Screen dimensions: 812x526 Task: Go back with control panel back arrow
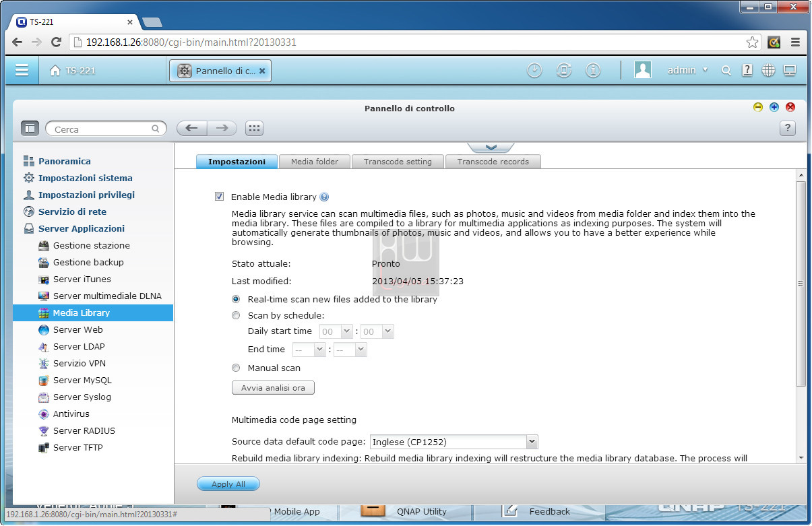click(191, 128)
